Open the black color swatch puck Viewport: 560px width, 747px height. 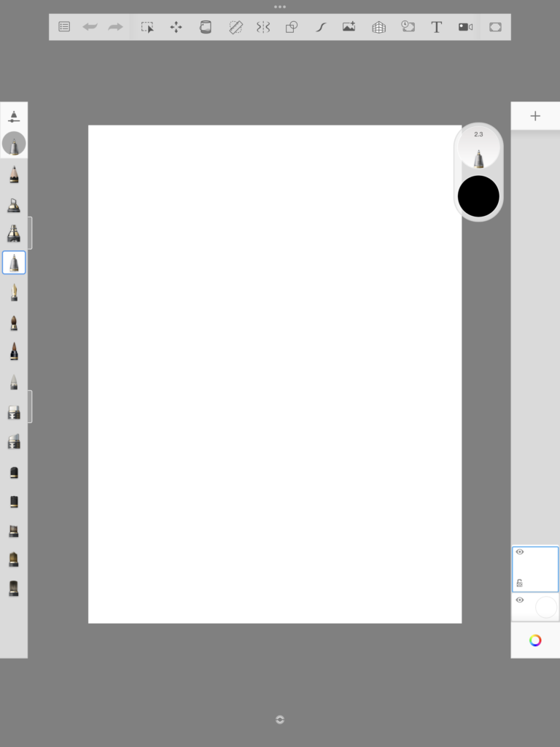point(478,196)
